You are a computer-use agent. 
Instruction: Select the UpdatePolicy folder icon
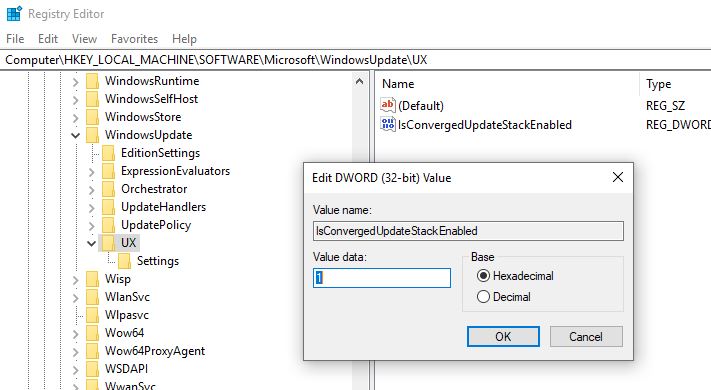click(x=109, y=225)
